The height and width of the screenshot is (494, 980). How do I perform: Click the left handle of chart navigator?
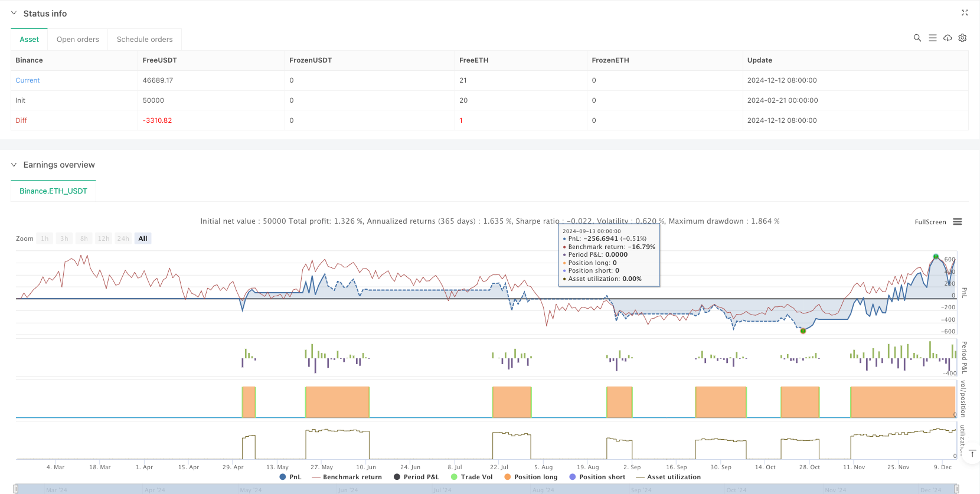pos(16,489)
